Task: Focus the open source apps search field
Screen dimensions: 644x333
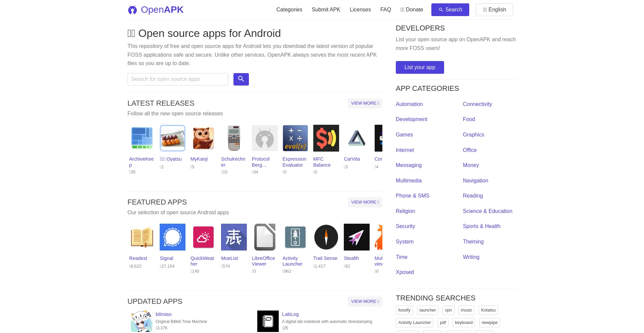Action: (178, 79)
